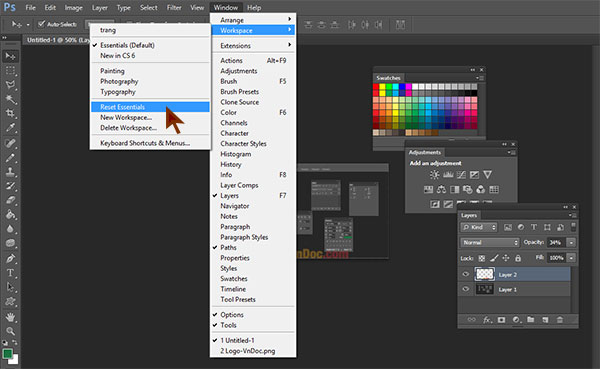Select the Zoom tool
Image resolution: width=600 pixels, height=369 pixels.
10,331
